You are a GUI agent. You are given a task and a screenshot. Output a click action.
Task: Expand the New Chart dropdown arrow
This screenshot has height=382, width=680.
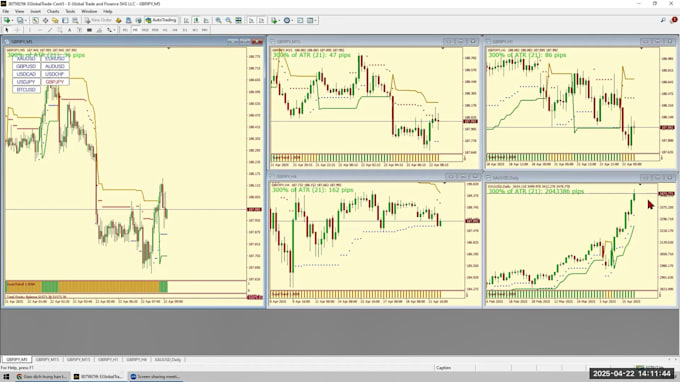tap(13, 20)
